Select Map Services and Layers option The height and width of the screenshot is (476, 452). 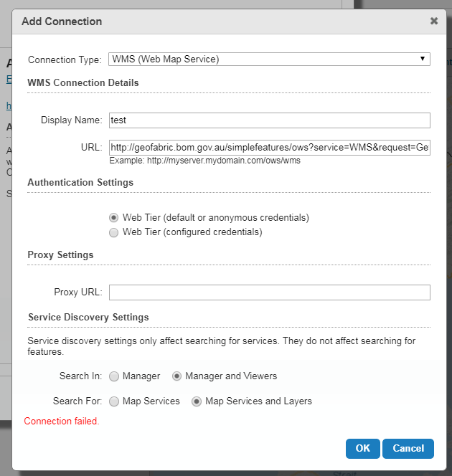[x=197, y=401]
